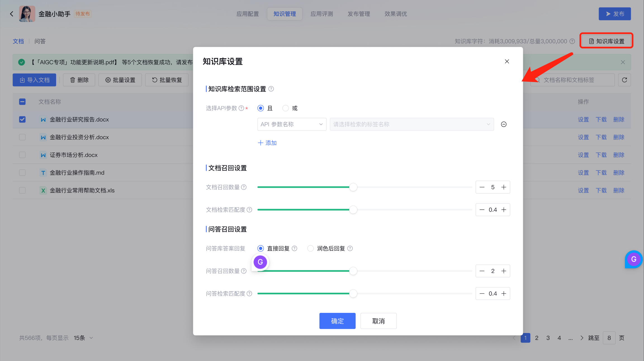Viewport: 644px width, 361px height.
Task: Switch to the 应用评测 tab
Action: tap(321, 14)
